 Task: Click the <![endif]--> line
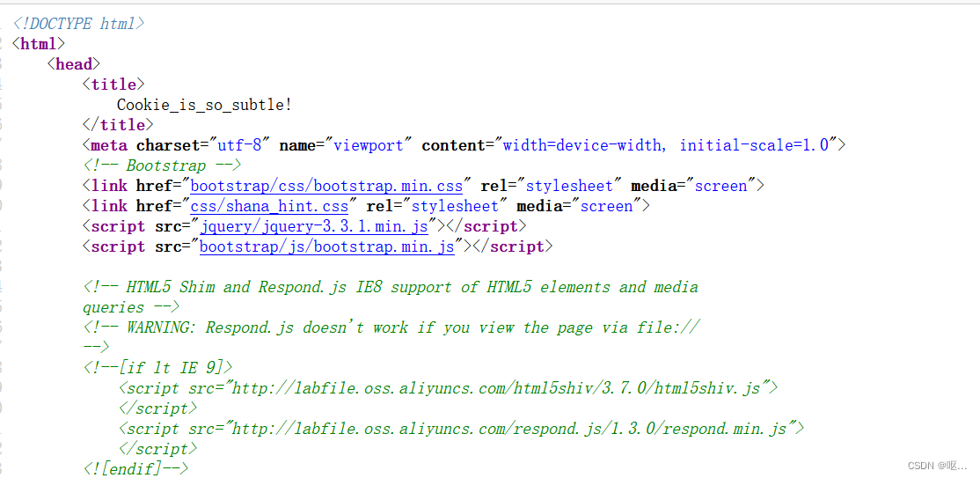point(135,468)
